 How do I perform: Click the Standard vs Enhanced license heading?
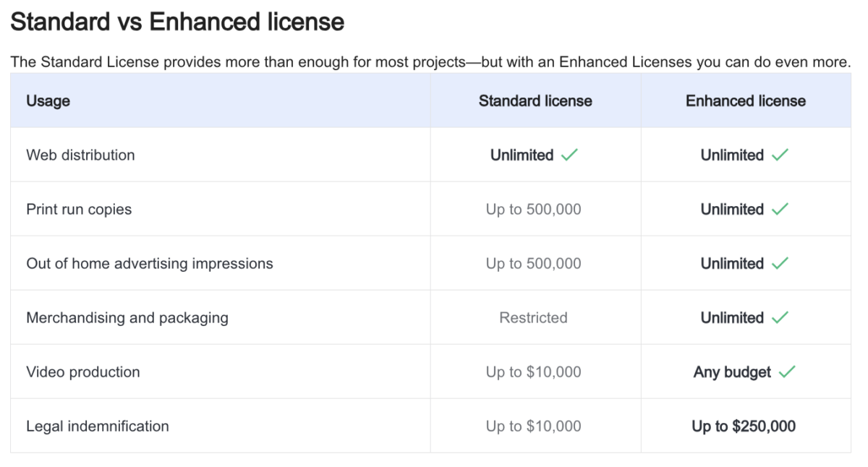[x=177, y=22]
